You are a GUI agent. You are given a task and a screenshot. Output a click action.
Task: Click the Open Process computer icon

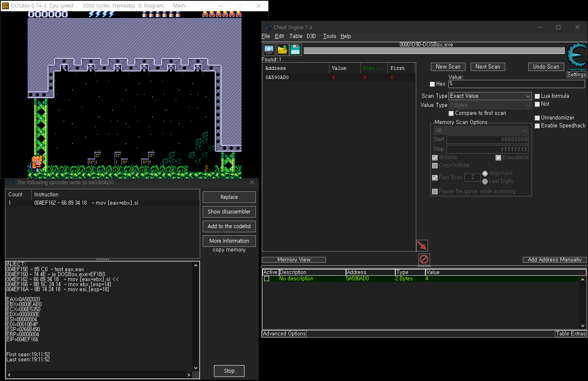pyautogui.click(x=269, y=50)
